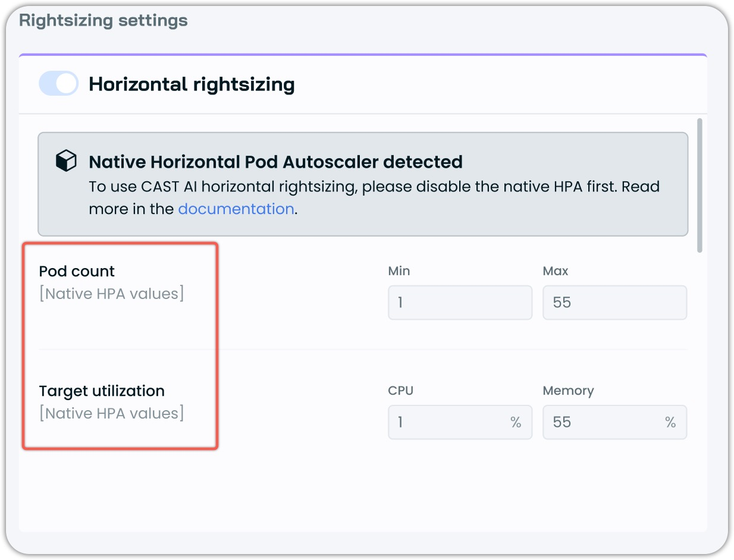The height and width of the screenshot is (560, 734).
Task: Click the percent sign in CPU field
Action: pos(515,422)
